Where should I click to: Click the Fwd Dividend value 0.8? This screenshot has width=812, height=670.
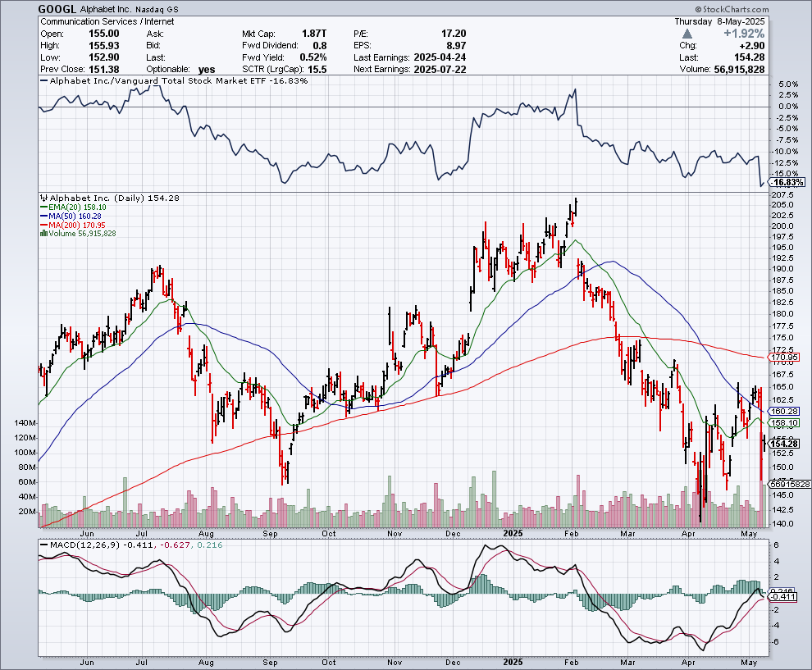pyautogui.click(x=320, y=46)
